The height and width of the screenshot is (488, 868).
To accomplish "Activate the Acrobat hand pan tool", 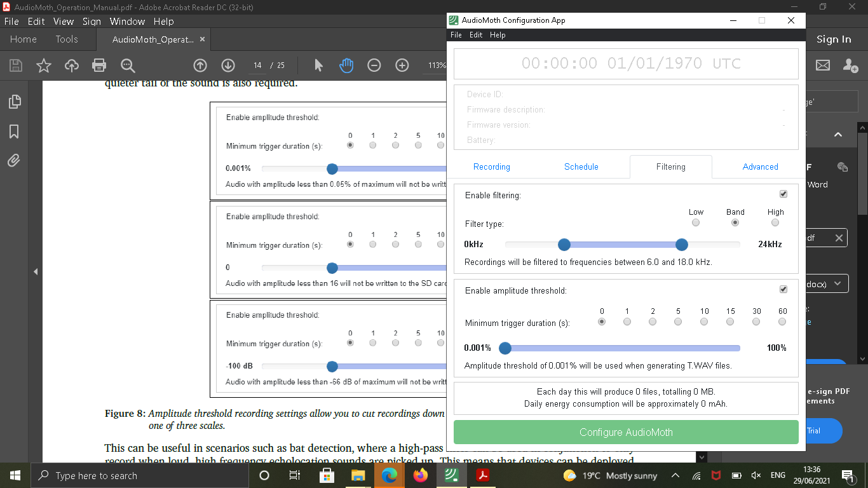I will point(346,65).
